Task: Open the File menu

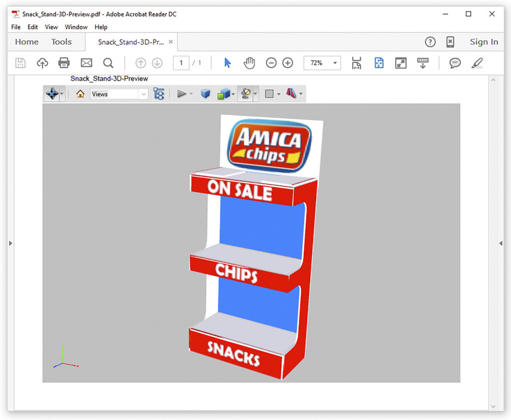Action: point(16,27)
